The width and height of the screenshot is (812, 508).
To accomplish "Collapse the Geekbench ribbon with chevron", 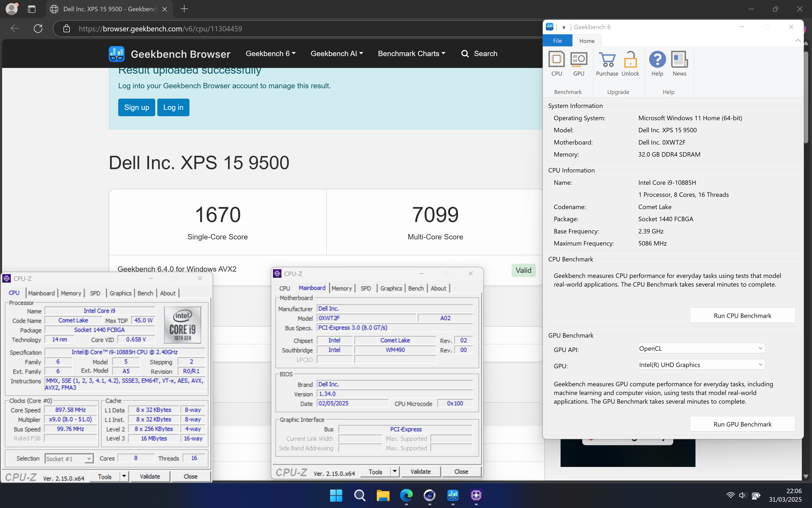I will (x=798, y=41).
